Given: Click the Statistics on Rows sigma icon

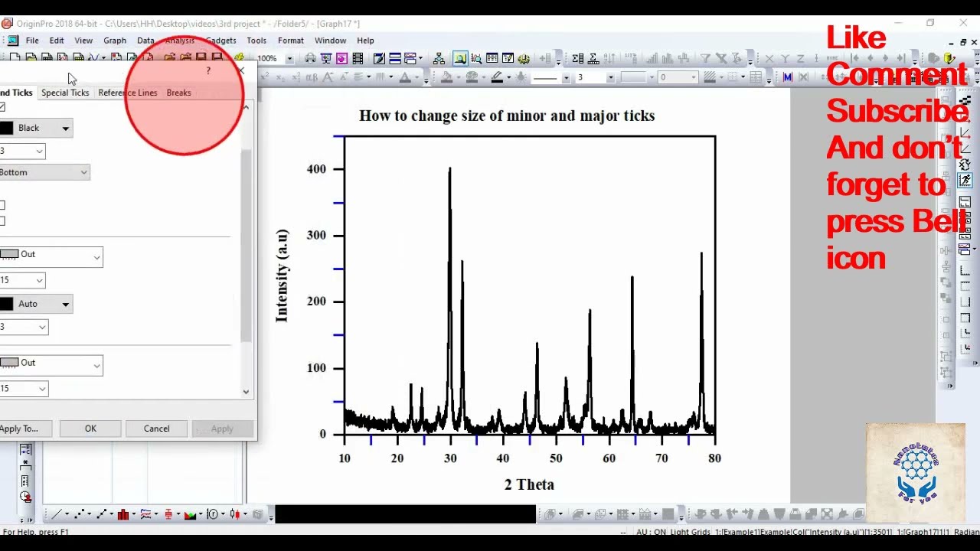Looking at the screenshot, I should (593, 58).
